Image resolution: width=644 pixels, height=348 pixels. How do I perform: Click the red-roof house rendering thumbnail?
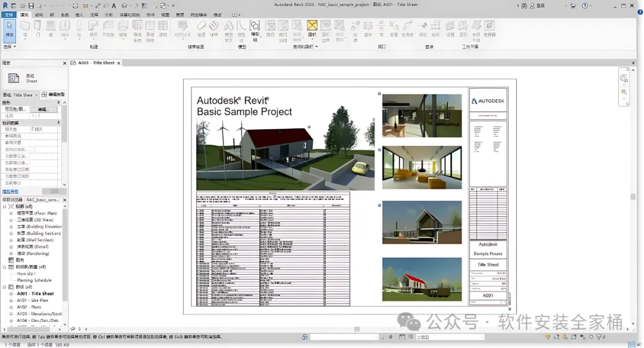coord(422,279)
